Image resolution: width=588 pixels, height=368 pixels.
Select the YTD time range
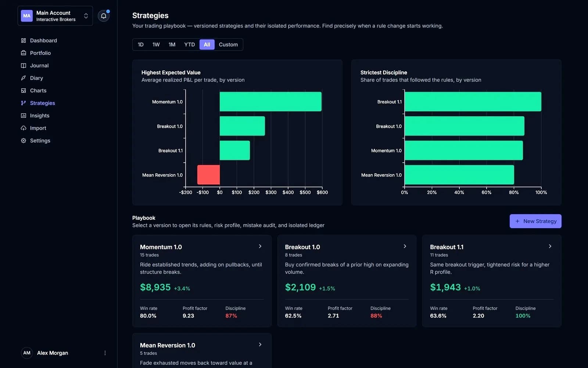click(x=190, y=45)
